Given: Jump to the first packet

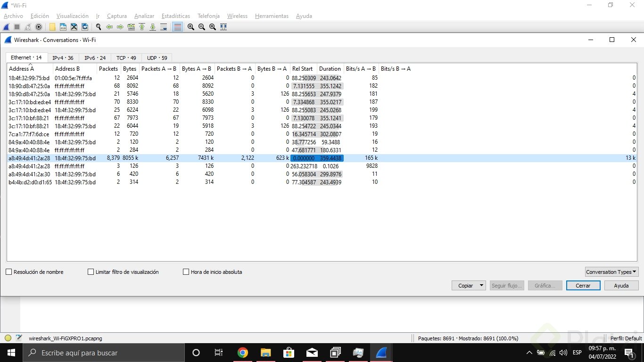Looking at the screenshot, I should [142, 27].
